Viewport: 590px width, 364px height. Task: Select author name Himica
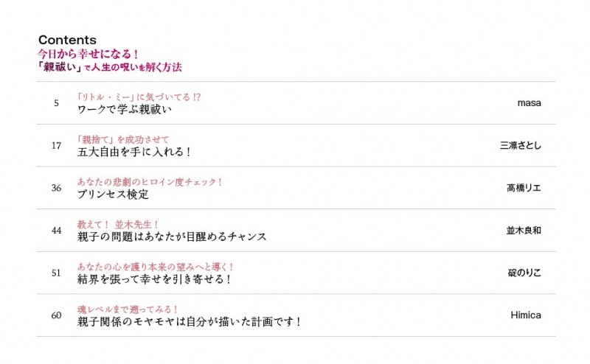(525, 315)
